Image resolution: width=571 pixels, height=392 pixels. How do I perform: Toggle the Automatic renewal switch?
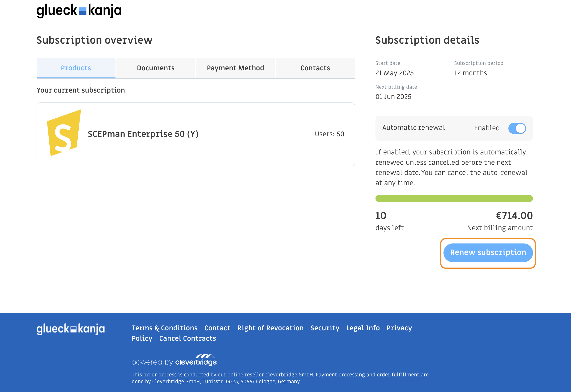[x=517, y=128]
